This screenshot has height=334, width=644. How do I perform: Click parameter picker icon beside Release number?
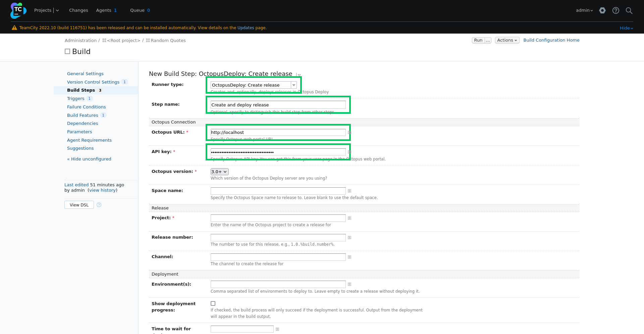(x=350, y=238)
